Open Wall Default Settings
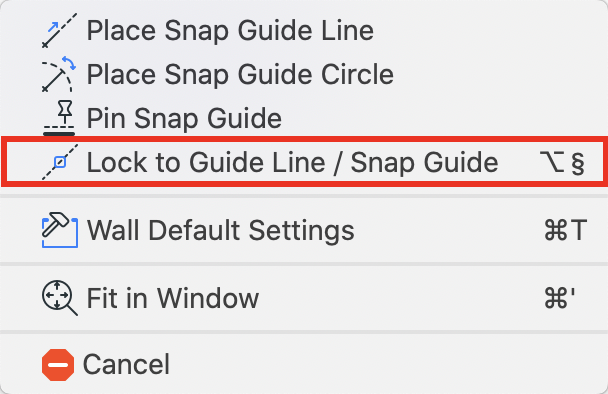Image resolution: width=608 pixels, height=394 pixels. point(304,230)
